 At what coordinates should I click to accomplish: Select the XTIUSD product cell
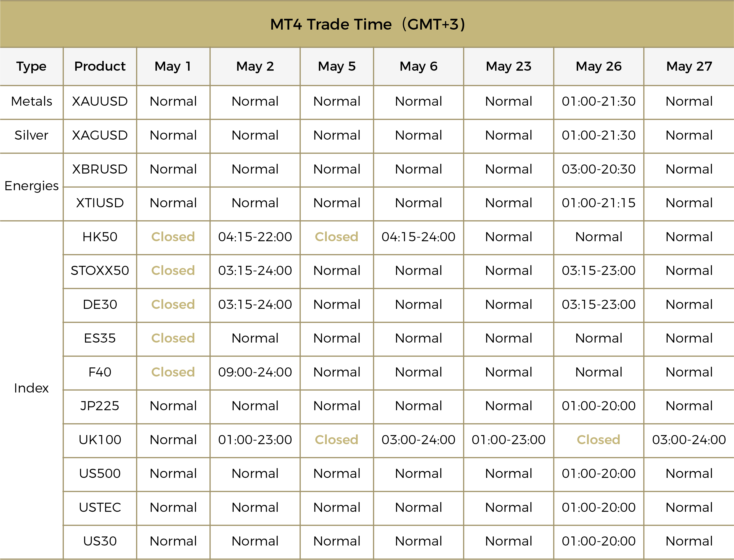(x=100, y=203)
